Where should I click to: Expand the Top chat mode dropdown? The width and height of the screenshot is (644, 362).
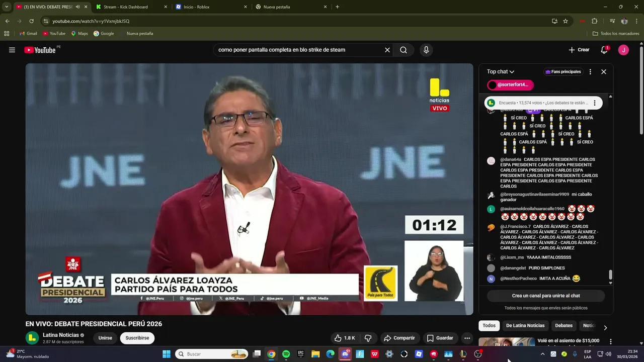tap(501, 71)
